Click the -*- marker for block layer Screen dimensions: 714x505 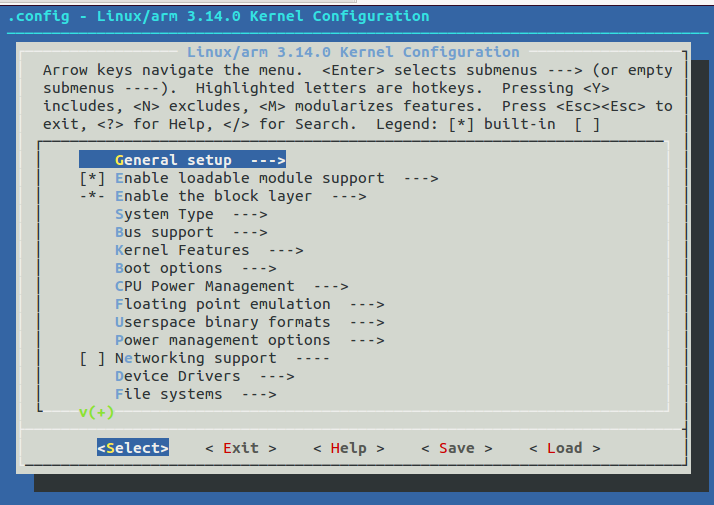point(92,196)
